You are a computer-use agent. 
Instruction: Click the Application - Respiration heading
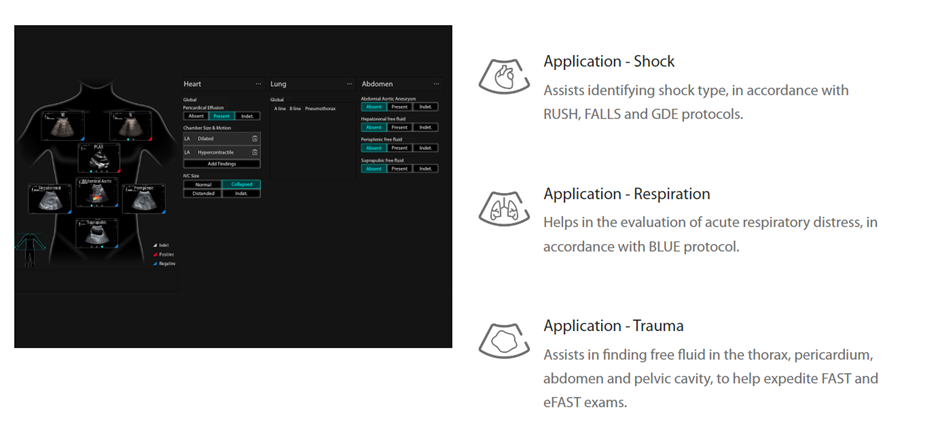(626, 194)
